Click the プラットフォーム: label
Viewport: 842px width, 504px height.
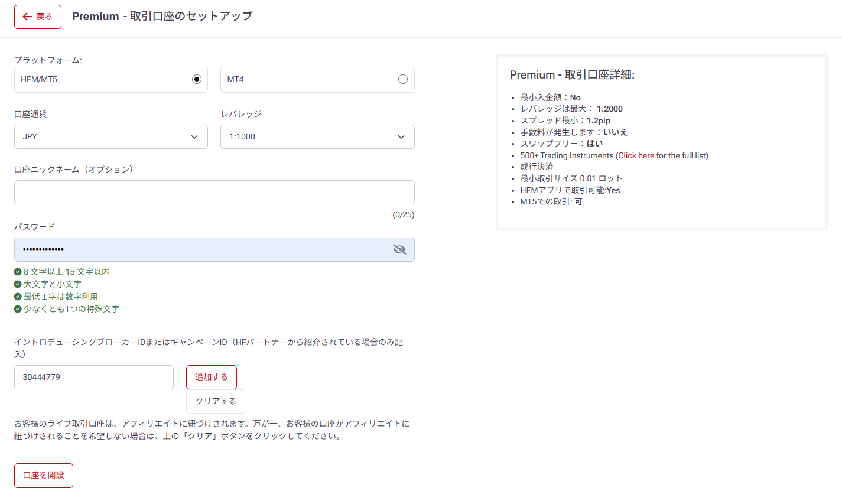pos(48,60)
